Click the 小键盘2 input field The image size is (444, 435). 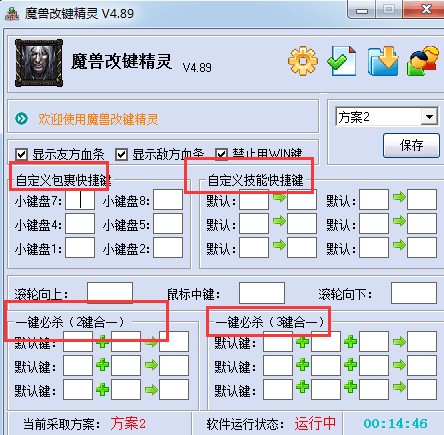pos(168,248)
